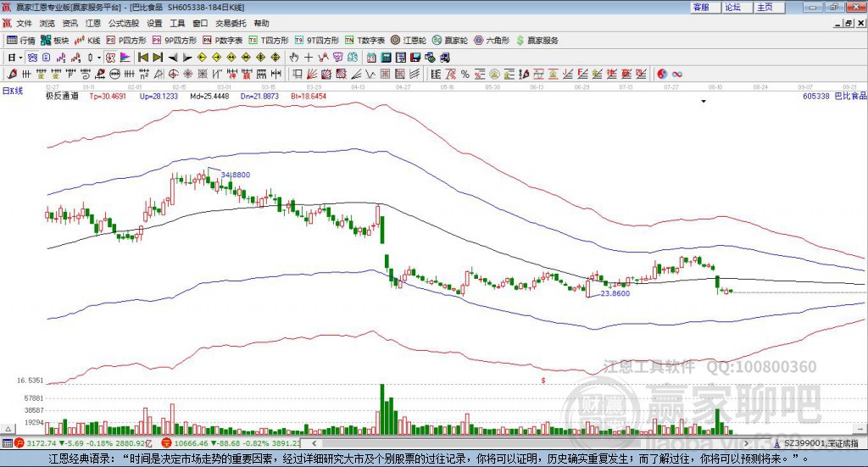Open the 公式选股 menu
868x467 pixels.
pyautogui.click(x=124, y=23)
